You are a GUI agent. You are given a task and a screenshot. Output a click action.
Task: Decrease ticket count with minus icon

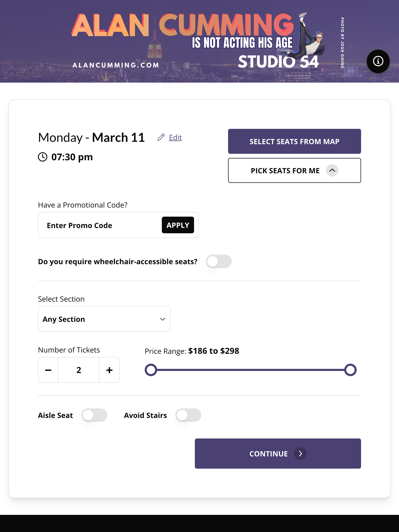pos(48,370)
